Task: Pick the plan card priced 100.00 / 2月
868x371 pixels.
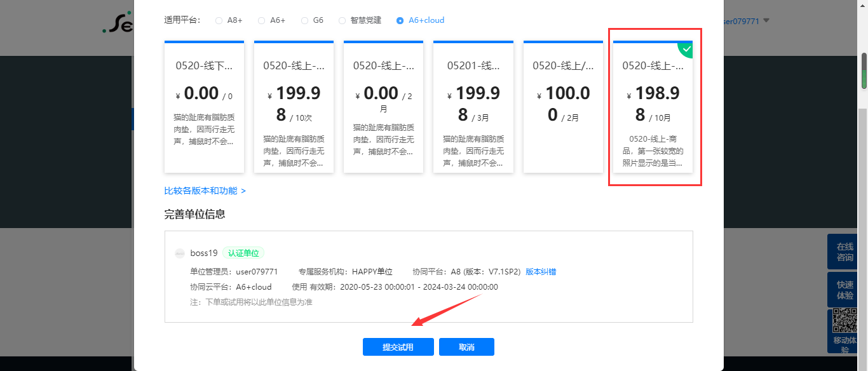Action: 563,107
